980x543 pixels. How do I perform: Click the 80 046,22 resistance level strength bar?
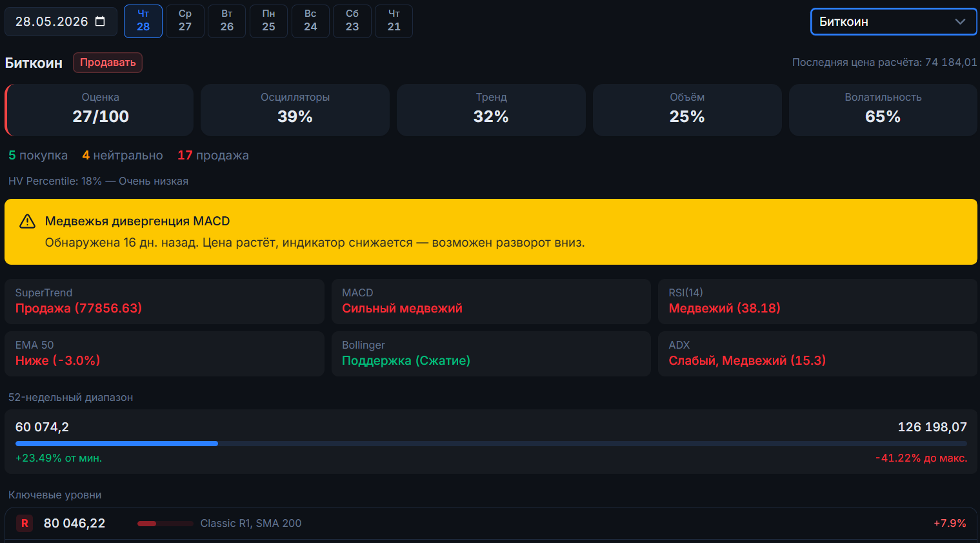click(x=165, y=524)
